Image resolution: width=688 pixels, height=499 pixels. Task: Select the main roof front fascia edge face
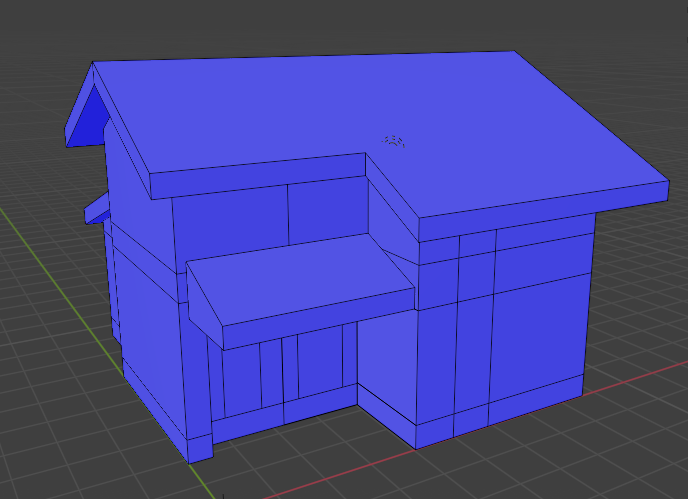pyautogui.click(x=544, y=212)
